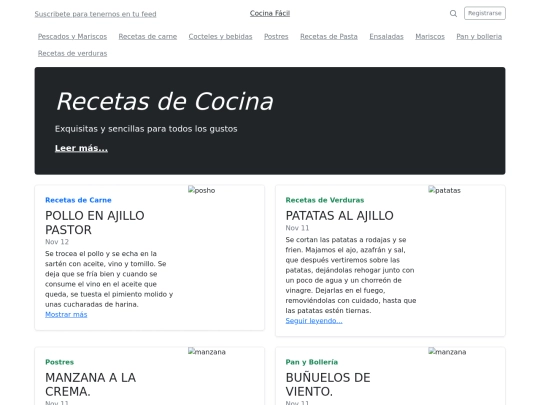This screenshot has height=405, width=540.
Task: Click the POLLO EN AJILLO PASTOR title
Action: [95, 222]
